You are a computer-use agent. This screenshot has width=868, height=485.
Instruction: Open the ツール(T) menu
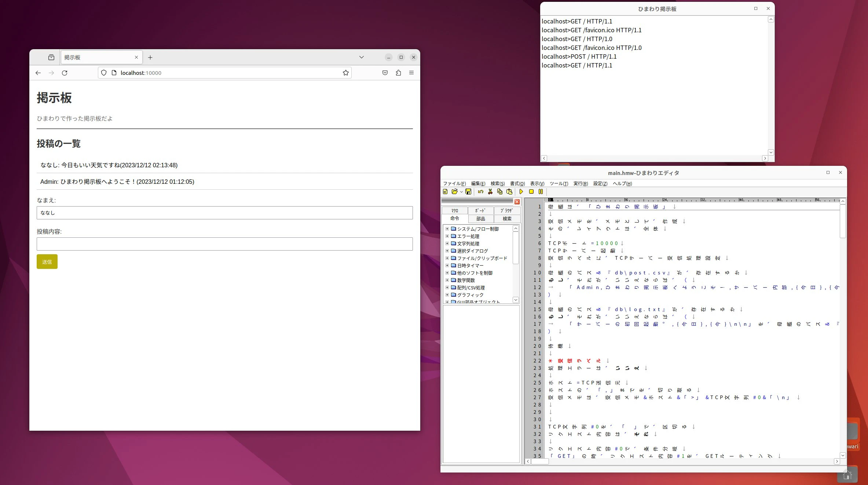[559, 183]
